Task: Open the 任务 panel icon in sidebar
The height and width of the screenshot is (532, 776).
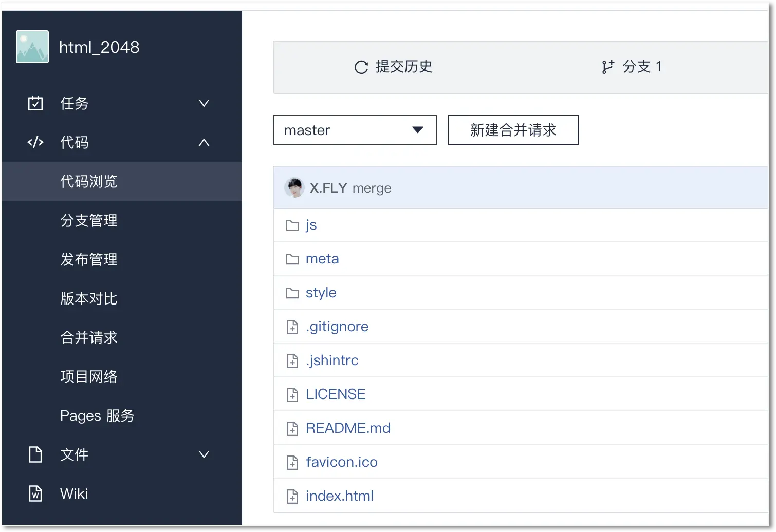Action: [35, 103]
